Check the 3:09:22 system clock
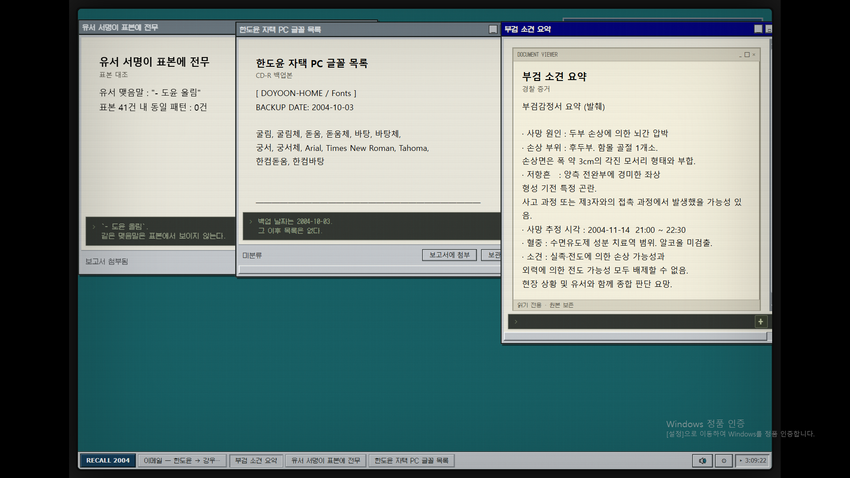The height and width of the screenshot is (478, 850). tap(752, 461)
